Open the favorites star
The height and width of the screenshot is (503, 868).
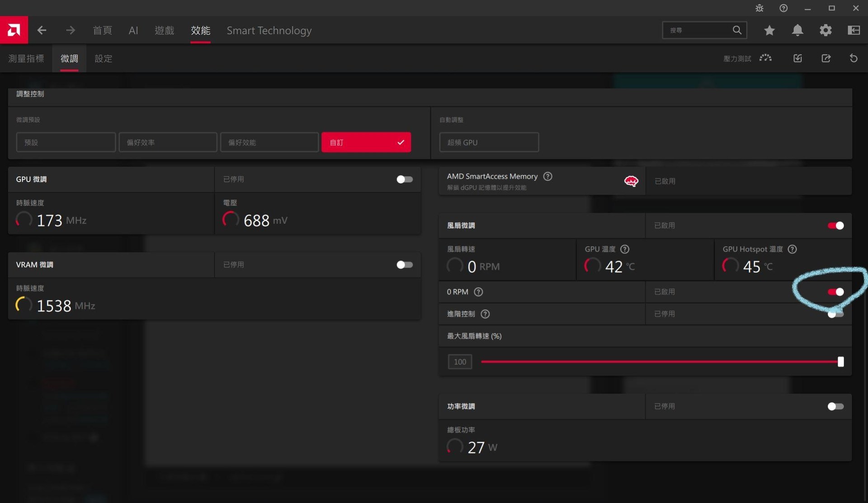[769, 30]
